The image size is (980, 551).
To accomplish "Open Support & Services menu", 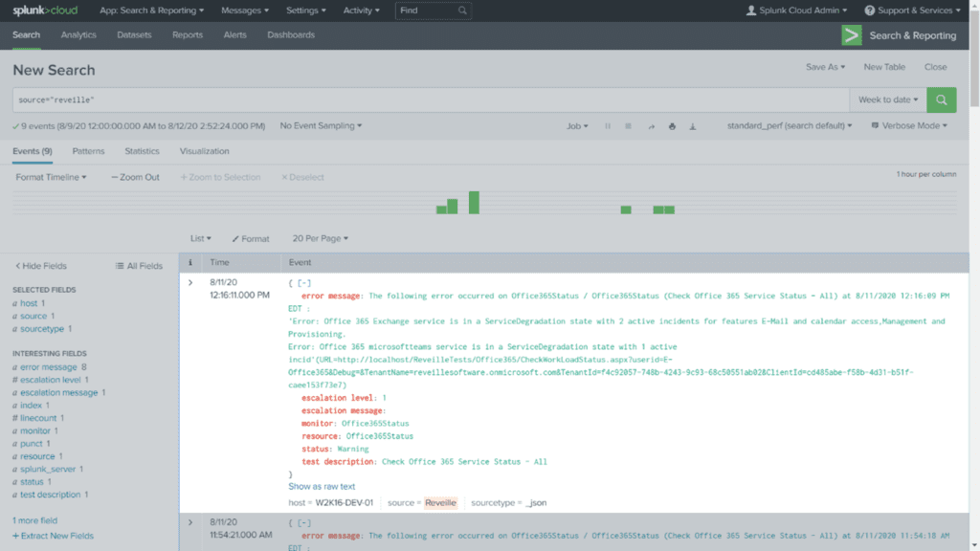I will pos(912,11).
